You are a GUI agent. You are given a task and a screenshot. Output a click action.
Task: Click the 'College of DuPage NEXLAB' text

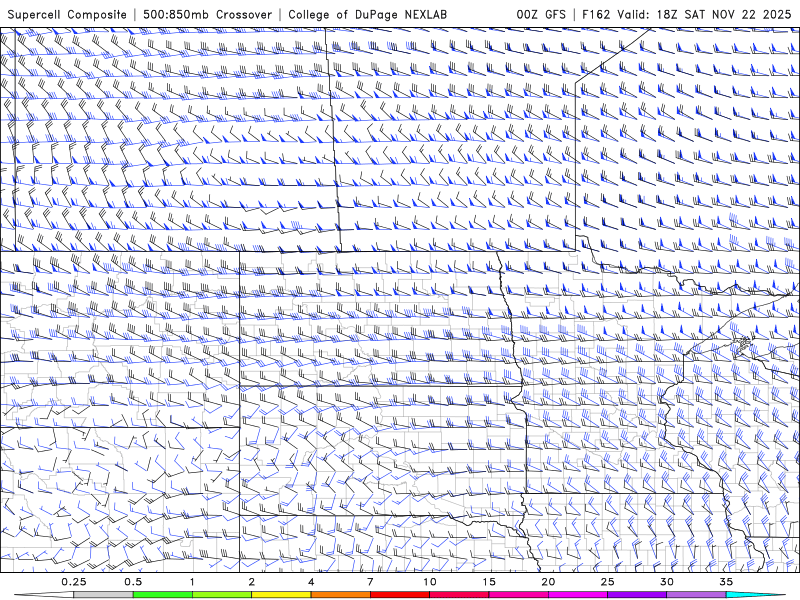(367, 15)
